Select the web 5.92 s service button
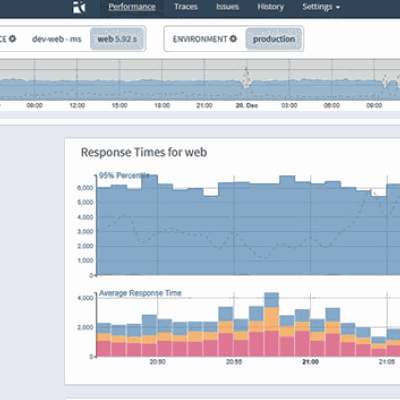This screenshot has height=400, width=400. tap(117, 39)
